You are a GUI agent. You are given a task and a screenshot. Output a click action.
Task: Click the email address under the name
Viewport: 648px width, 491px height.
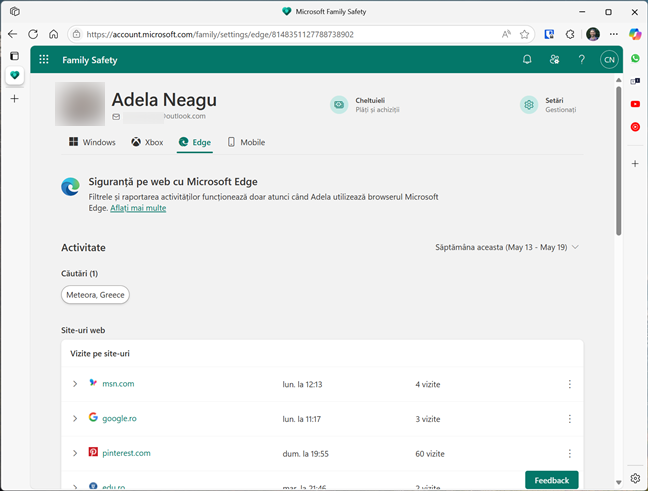click(164, 116)
